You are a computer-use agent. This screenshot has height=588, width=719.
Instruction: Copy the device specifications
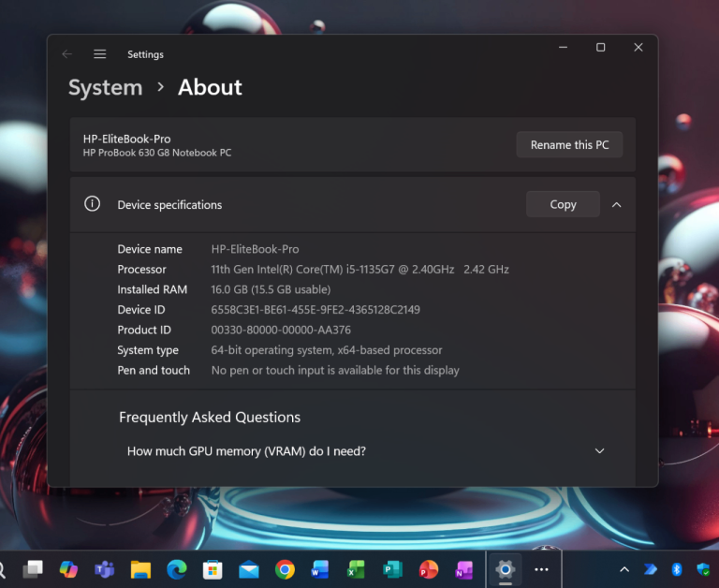563,204
